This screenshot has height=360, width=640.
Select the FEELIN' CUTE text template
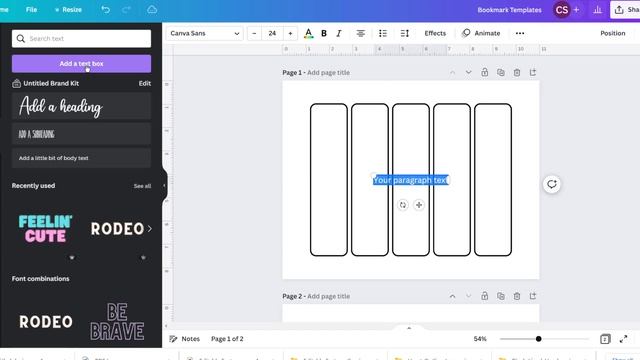point(45,229)
